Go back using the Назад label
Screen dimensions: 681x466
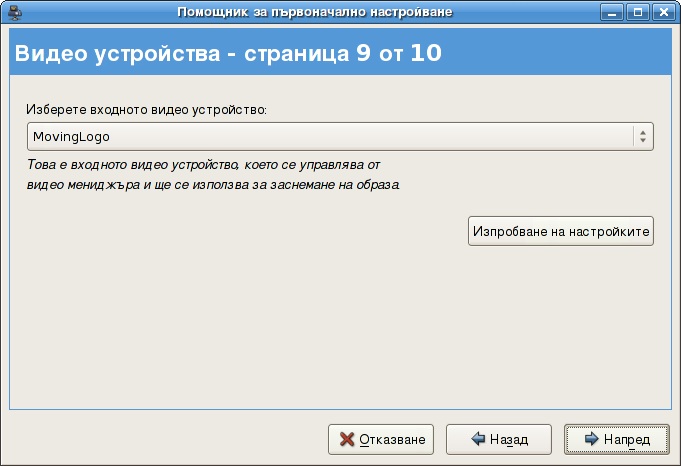tap(509, 439)
